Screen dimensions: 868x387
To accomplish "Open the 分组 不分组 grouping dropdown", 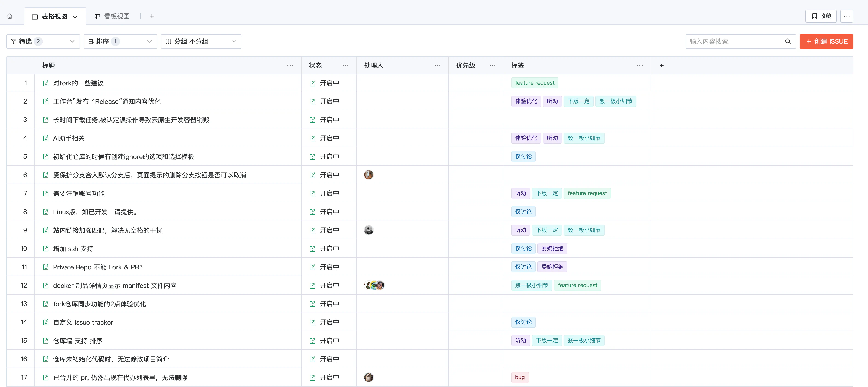I will coord(201,41).
